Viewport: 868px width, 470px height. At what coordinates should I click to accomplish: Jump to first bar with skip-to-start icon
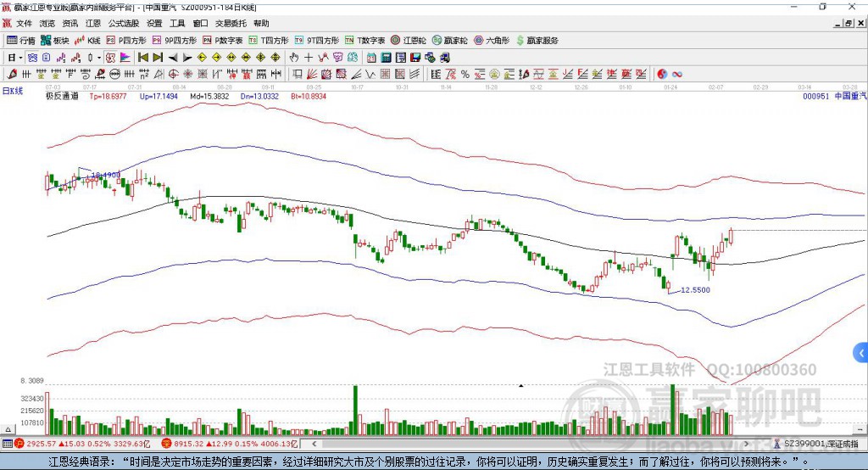click(x=142, y=57)
